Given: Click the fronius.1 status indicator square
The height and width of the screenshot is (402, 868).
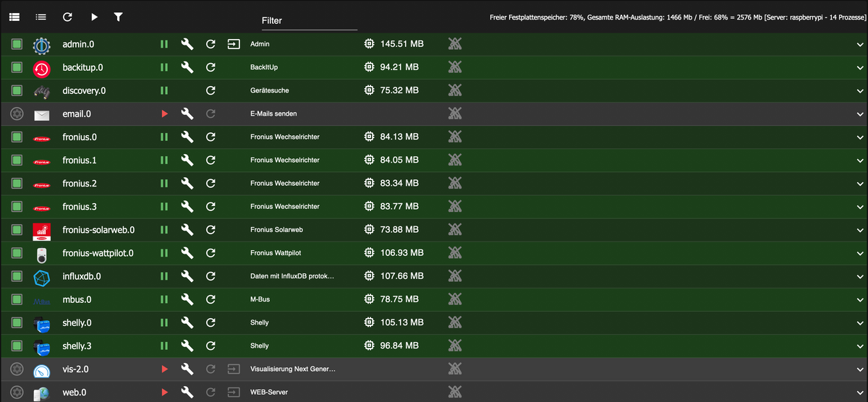Looking at the screenshot, I should 17,160.
